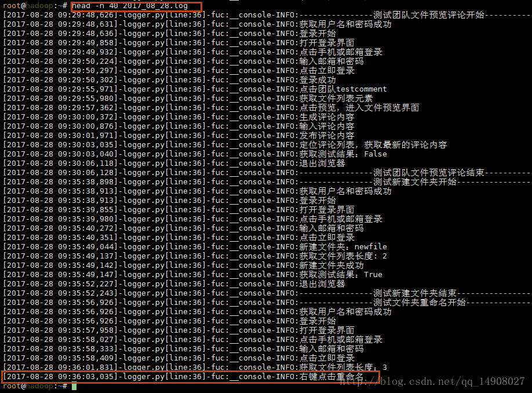Click the green terminal cursor at the prompt

[x=74, y=386]
